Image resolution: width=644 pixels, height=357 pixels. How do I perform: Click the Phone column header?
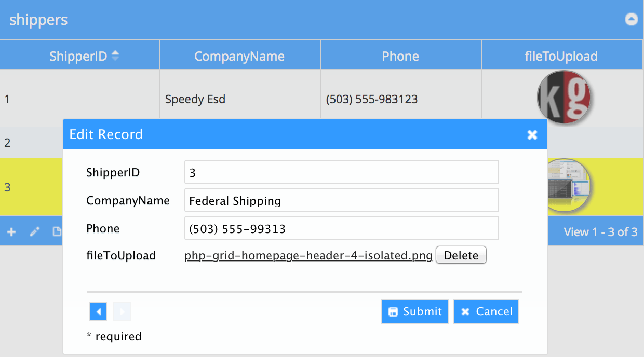coord(400,56)
